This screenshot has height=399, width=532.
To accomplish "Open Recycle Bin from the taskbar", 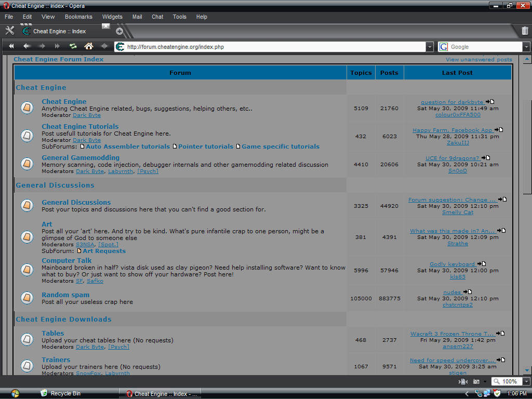I will [60, 393].
